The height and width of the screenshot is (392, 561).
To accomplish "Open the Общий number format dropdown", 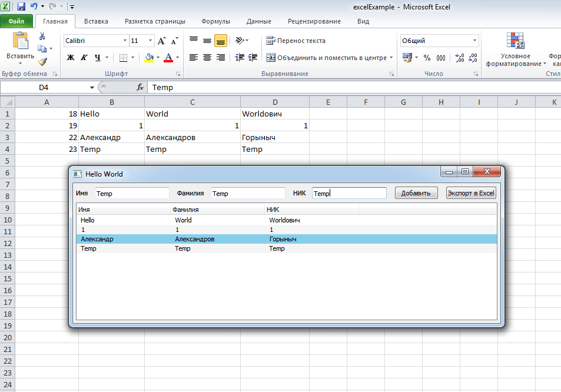I will tap(474, 40).
